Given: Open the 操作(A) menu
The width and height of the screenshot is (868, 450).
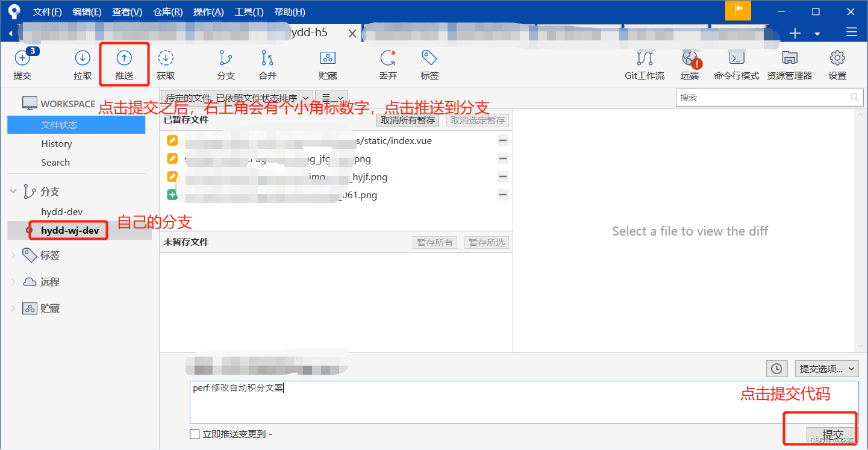Looking at the screenshot, I should coord(208,12).
